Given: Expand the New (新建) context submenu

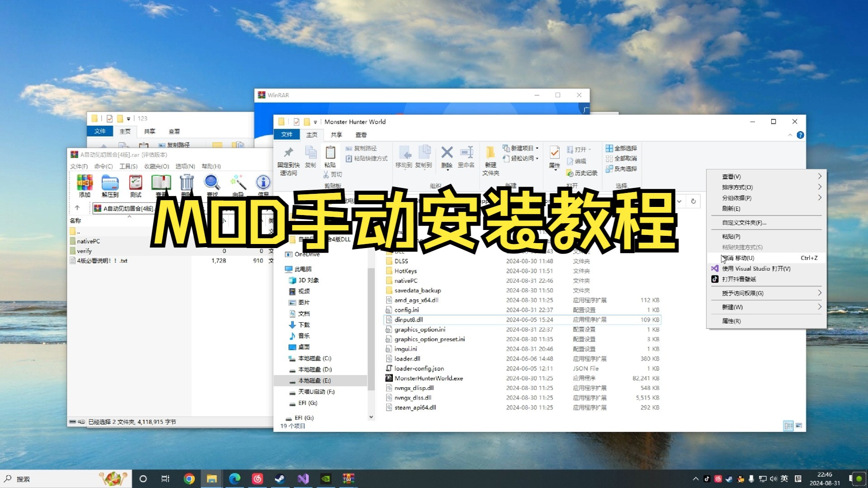Looking at the screenshot, I should [x=767, y=307].
